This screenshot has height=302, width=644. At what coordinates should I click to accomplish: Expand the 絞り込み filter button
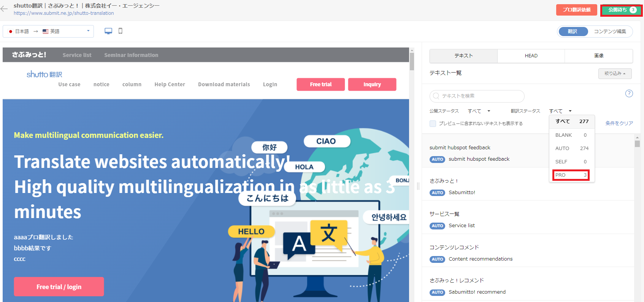click(x=615, y=73)
